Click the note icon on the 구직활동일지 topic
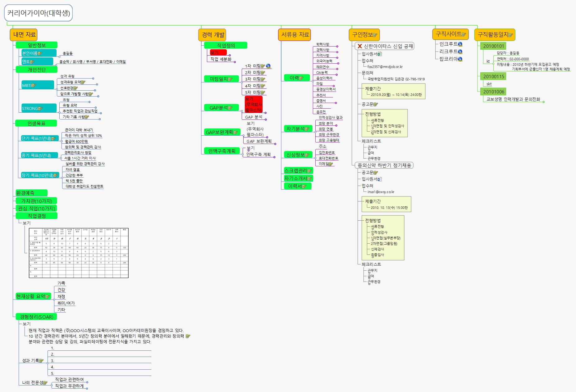The height and width of the screenshot is (392, 576). click(x=510, y=35)
